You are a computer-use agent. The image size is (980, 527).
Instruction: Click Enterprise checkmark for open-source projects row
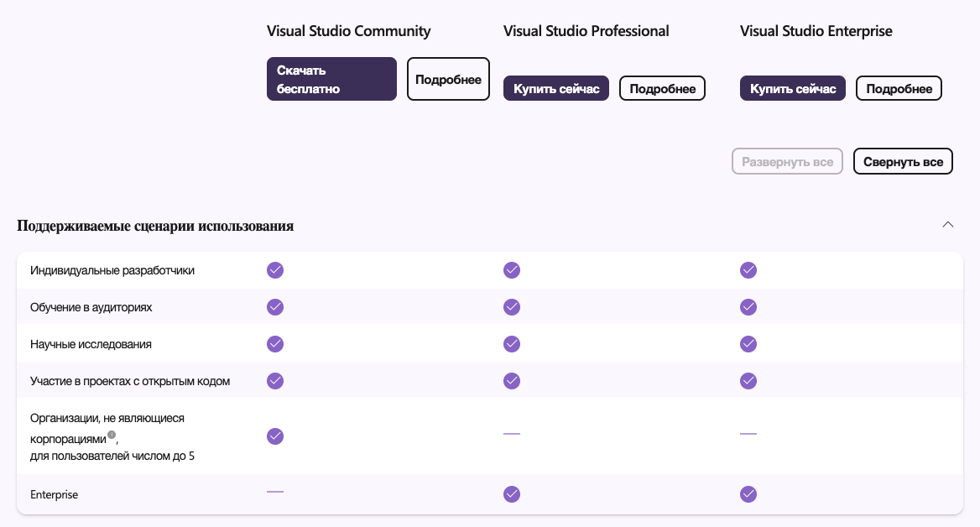(748, 381)
